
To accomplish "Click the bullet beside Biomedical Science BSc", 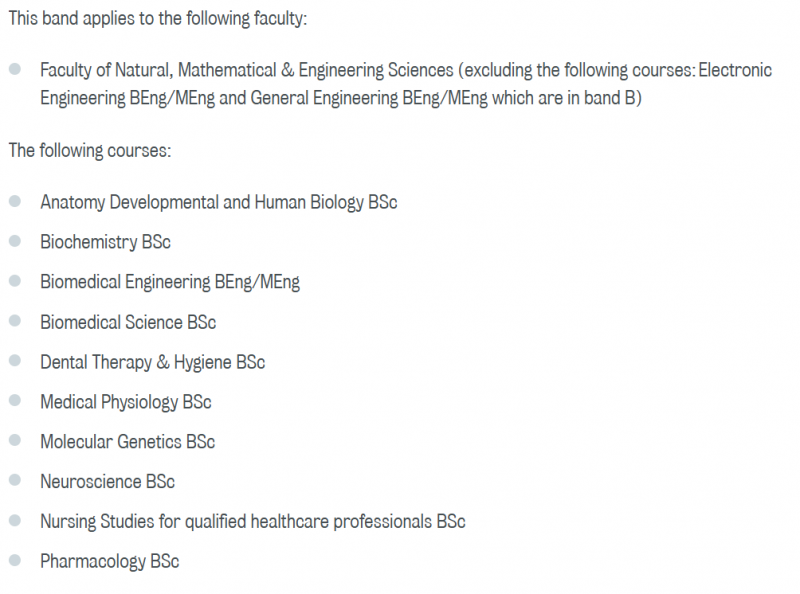I will point(15,321).
